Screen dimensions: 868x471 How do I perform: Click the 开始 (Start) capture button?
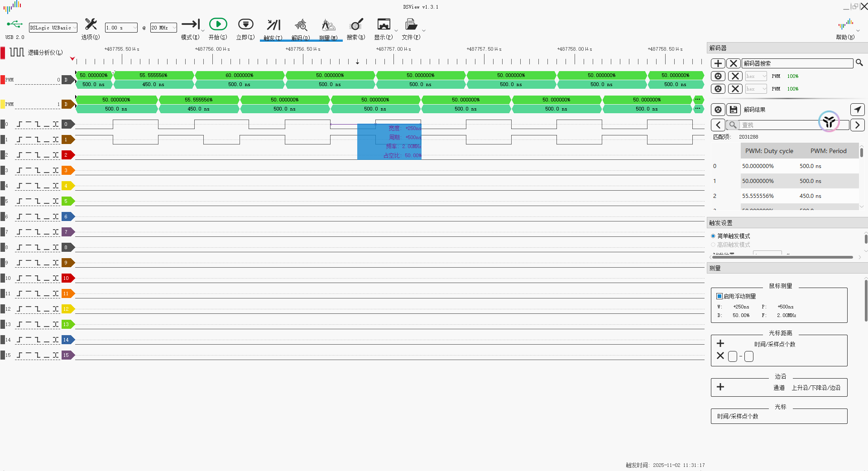(x=218, y=24)
